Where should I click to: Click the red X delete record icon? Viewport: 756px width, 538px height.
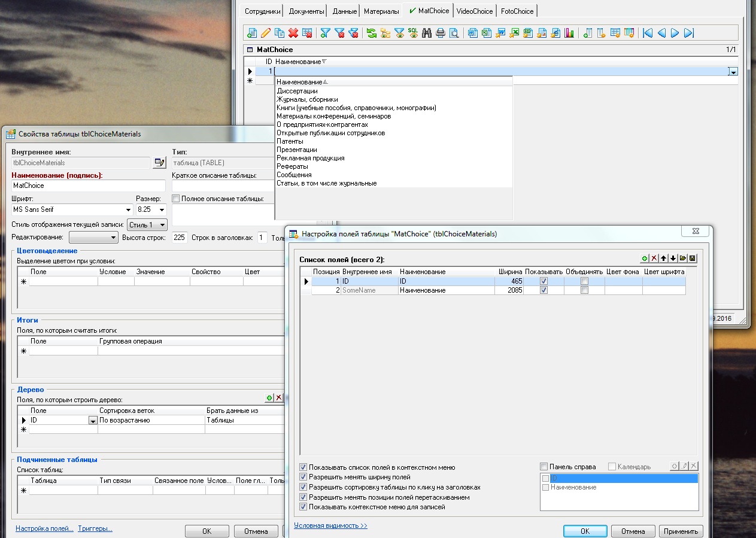pos(293,33)
